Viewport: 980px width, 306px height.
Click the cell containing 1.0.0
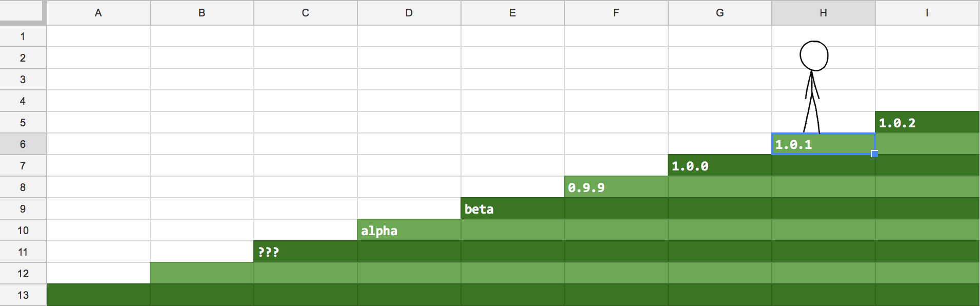719,166
